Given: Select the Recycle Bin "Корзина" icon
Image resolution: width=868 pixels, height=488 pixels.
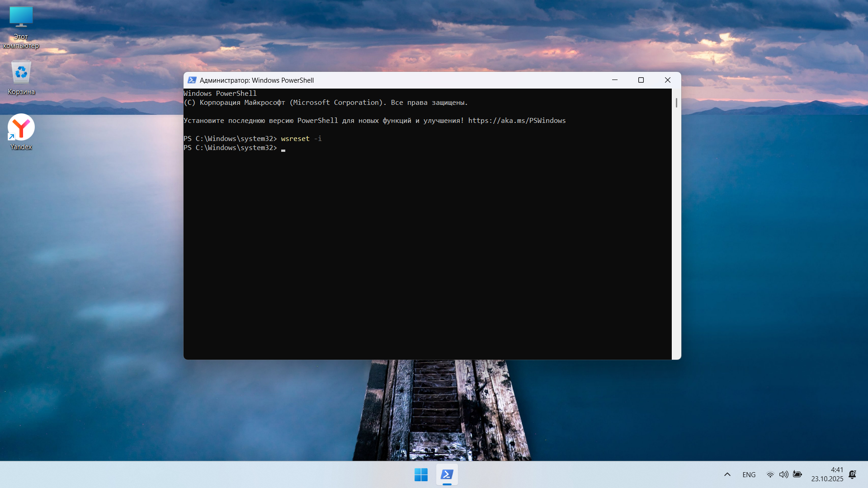Looking at the screenshot, I should [x=21, y=74].
